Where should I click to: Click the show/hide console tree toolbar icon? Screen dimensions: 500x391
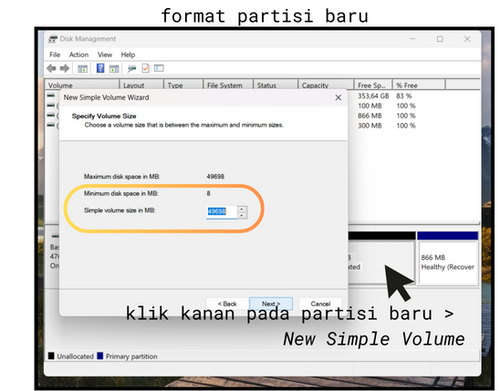click(82, 69)
